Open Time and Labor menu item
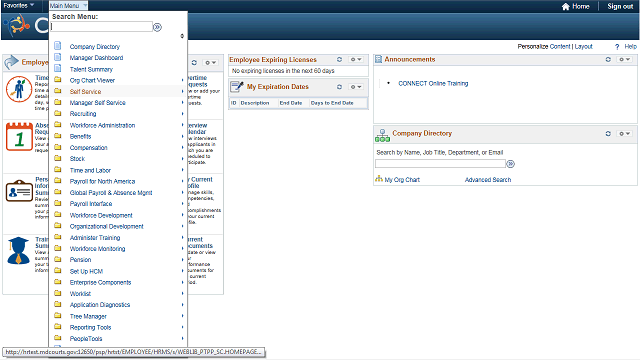 (90, 170)
